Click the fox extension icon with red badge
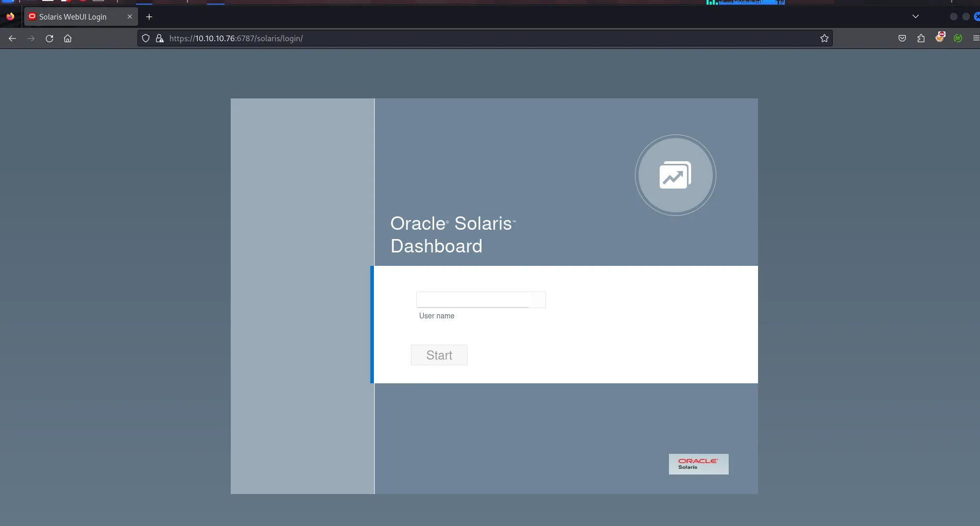980x526 pixels. click(x=940, y=38)
